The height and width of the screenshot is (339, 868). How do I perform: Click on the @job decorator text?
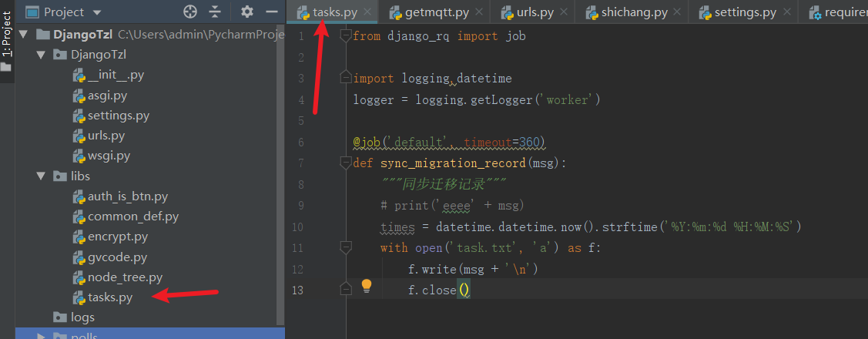pos(367,143)
